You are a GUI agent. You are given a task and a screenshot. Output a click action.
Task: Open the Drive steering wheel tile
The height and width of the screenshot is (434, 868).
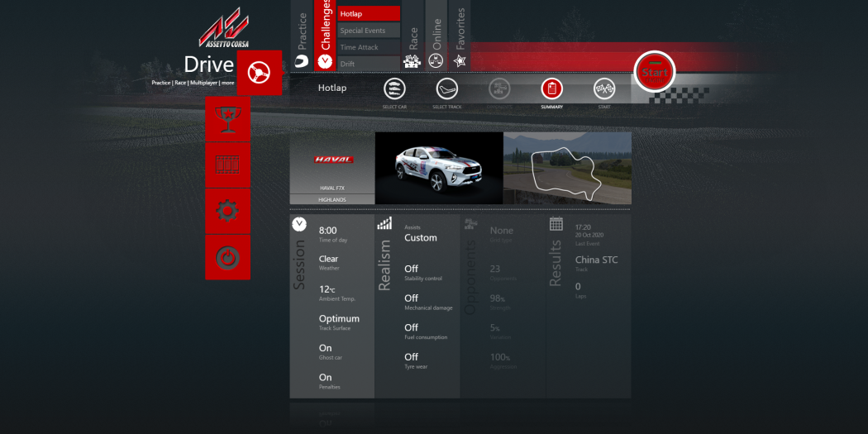(259, 73)
